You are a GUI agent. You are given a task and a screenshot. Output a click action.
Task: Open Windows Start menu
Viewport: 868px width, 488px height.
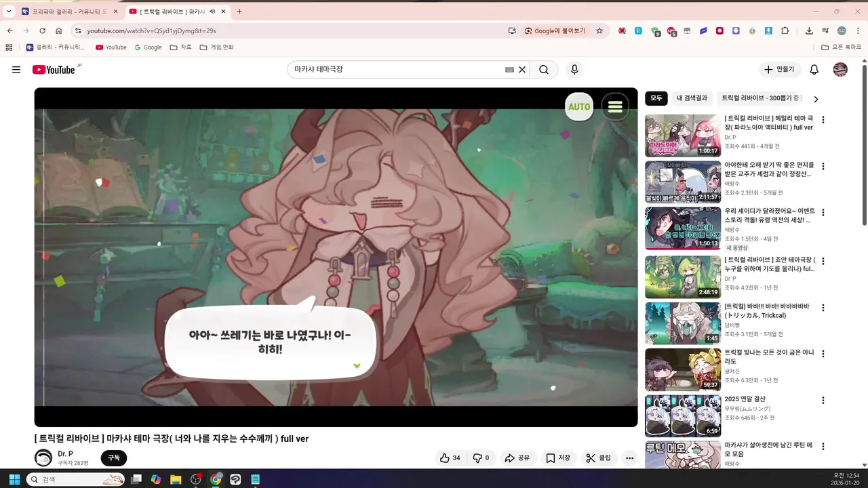[14, 479]
